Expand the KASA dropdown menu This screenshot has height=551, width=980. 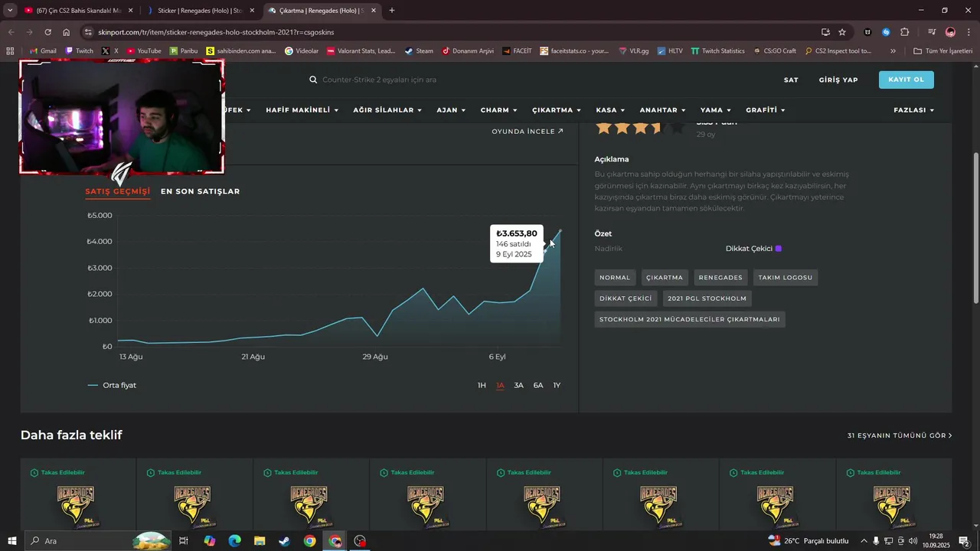tap(610, 110)
